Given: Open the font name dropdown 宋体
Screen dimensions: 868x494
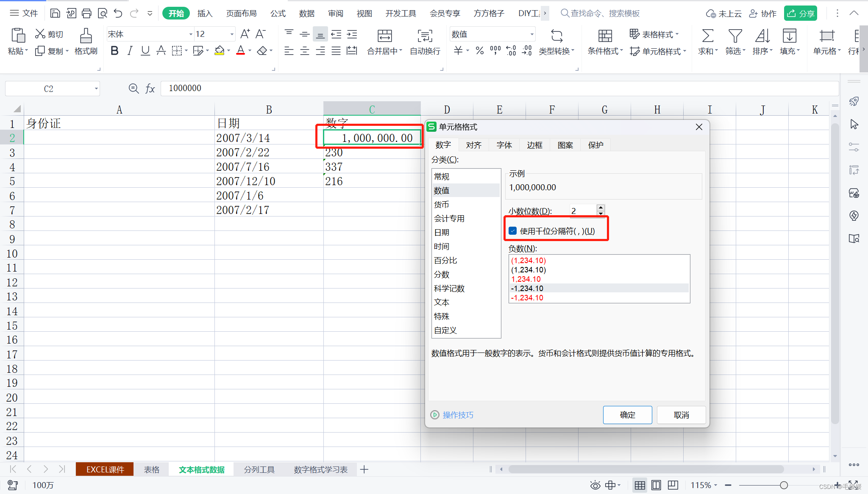Looking at the screenshot, I should pos(191,34).
